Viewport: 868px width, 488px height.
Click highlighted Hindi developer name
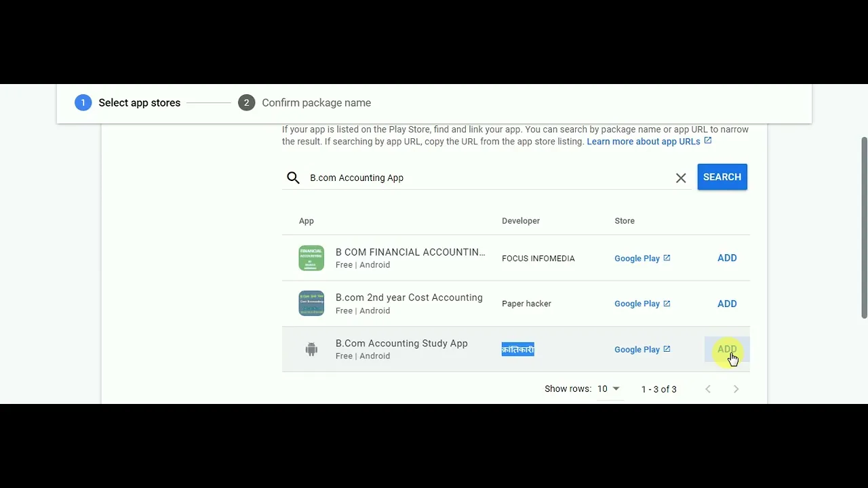click(x=518, y=349)
